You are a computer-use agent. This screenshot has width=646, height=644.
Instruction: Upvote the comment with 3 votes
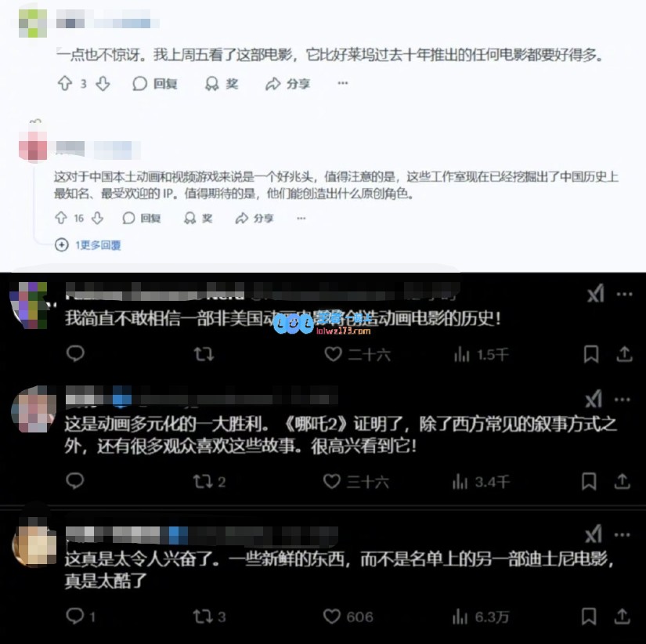(x=65, y=84)
